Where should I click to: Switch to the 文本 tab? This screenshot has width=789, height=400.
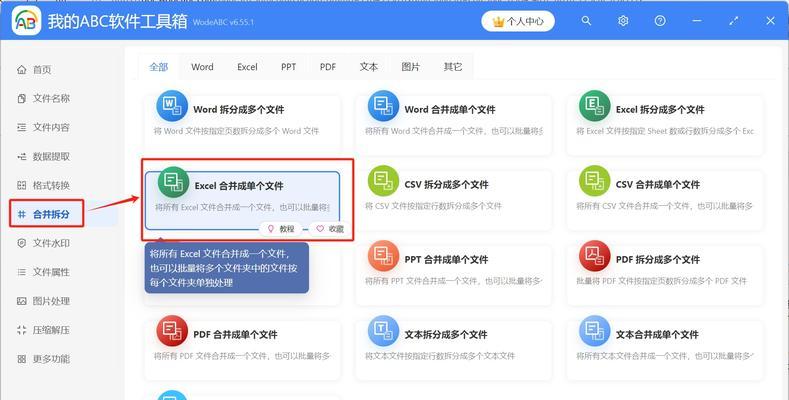click(x=369, y=67)
